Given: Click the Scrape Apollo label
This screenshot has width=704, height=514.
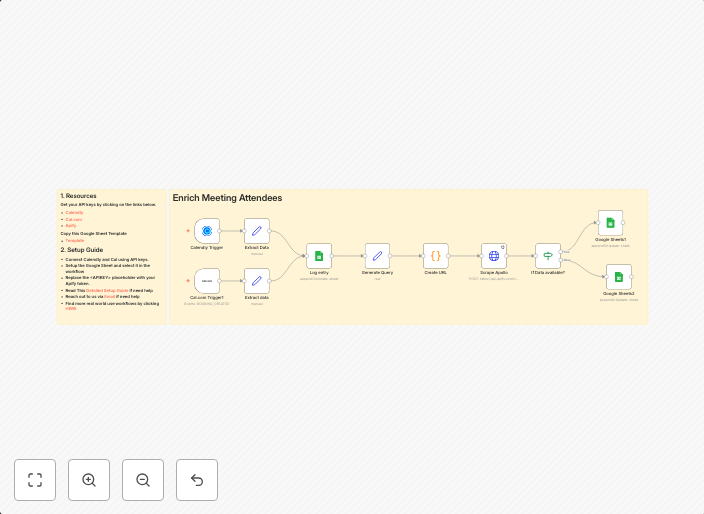Looking at the screenshot, I should pos(494,272).
